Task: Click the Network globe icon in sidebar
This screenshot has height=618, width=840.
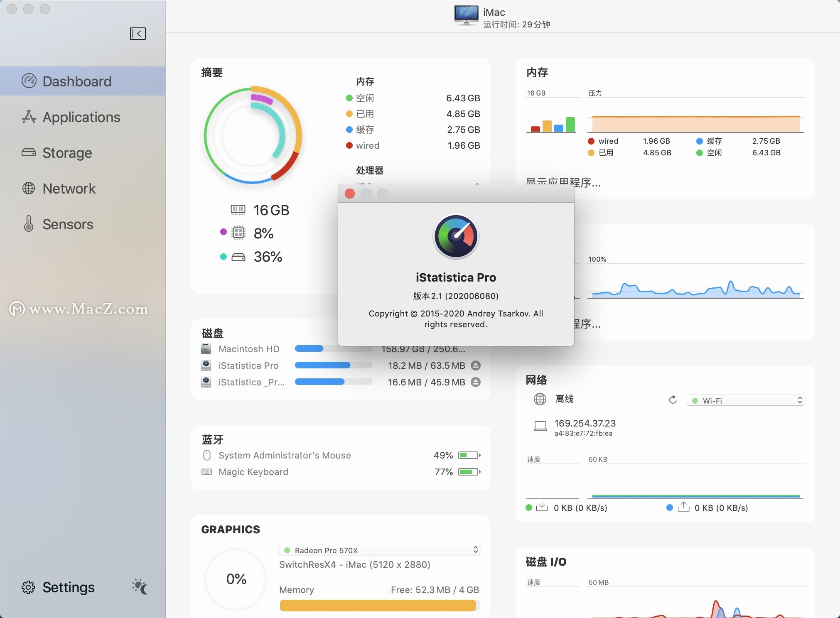Action: click(29, 188)
